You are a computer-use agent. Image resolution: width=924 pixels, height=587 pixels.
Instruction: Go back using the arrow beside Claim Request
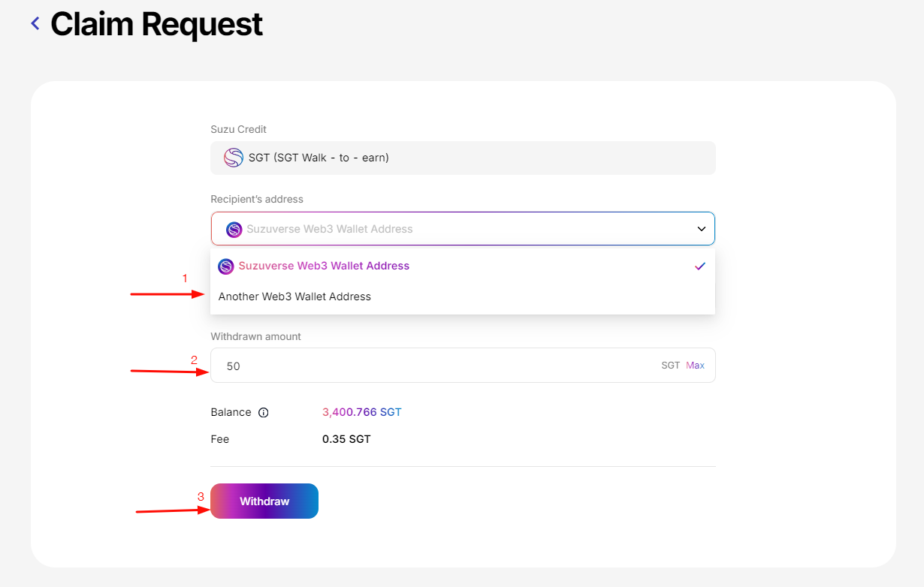coord(35,24)
